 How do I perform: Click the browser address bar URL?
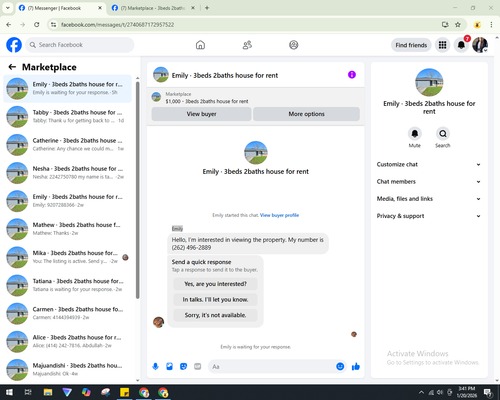pyautogui.click(x=117, y=25)
